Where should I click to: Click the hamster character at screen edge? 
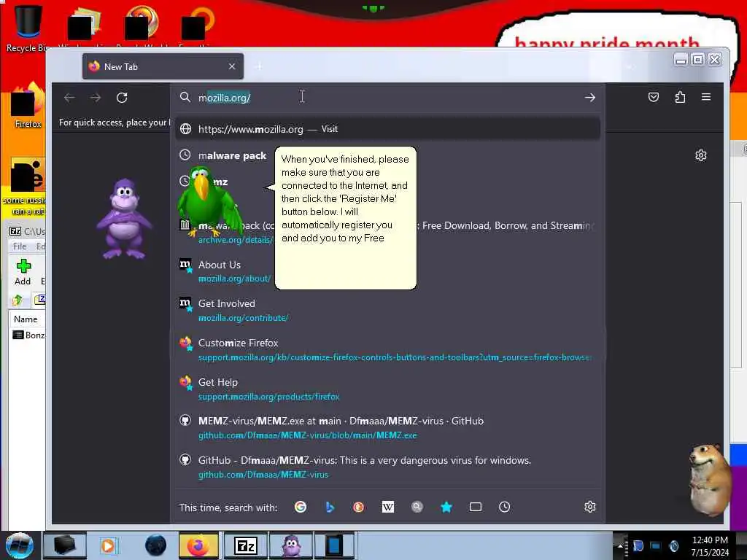click(710, 478)
